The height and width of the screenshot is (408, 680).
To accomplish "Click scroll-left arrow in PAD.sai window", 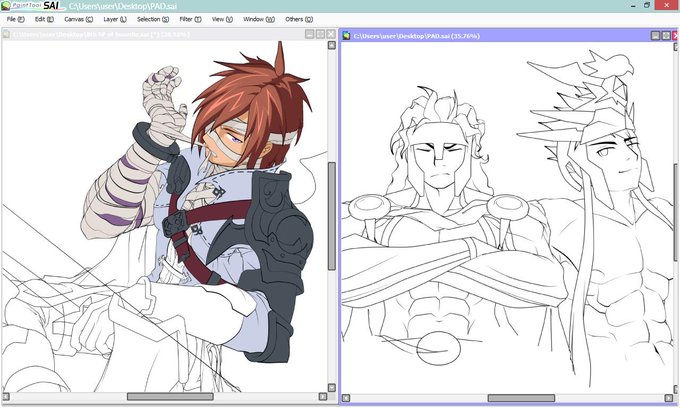I will (x=346, y=398).
